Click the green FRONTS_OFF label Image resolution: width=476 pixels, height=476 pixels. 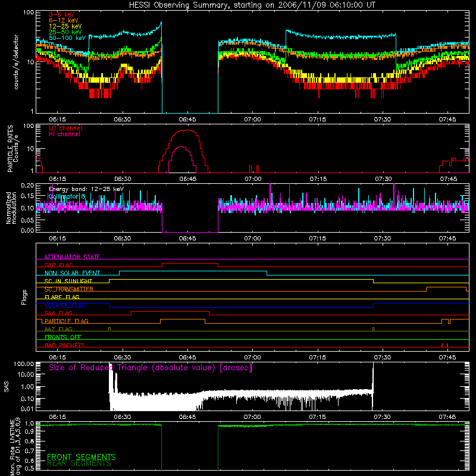(63, 337)
